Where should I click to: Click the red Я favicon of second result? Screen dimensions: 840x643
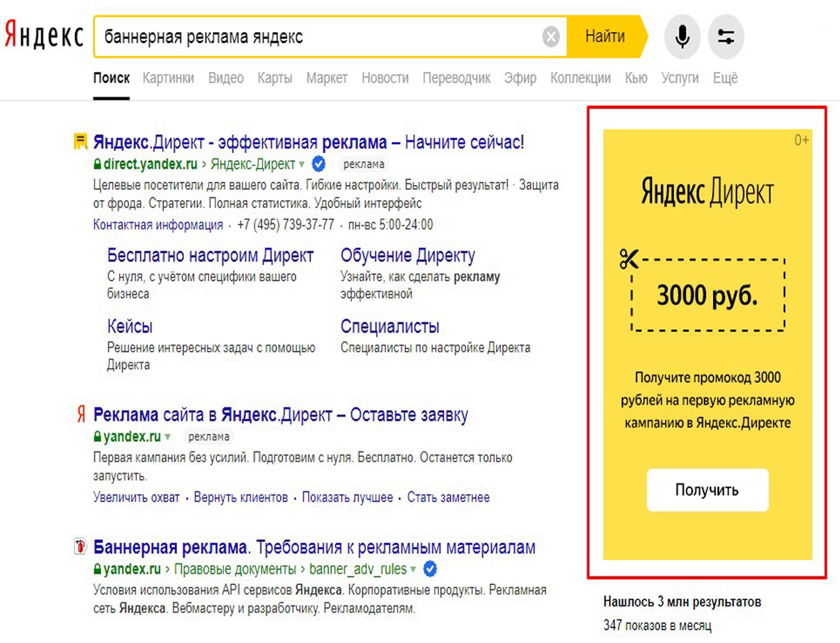(x=81, y=414)
